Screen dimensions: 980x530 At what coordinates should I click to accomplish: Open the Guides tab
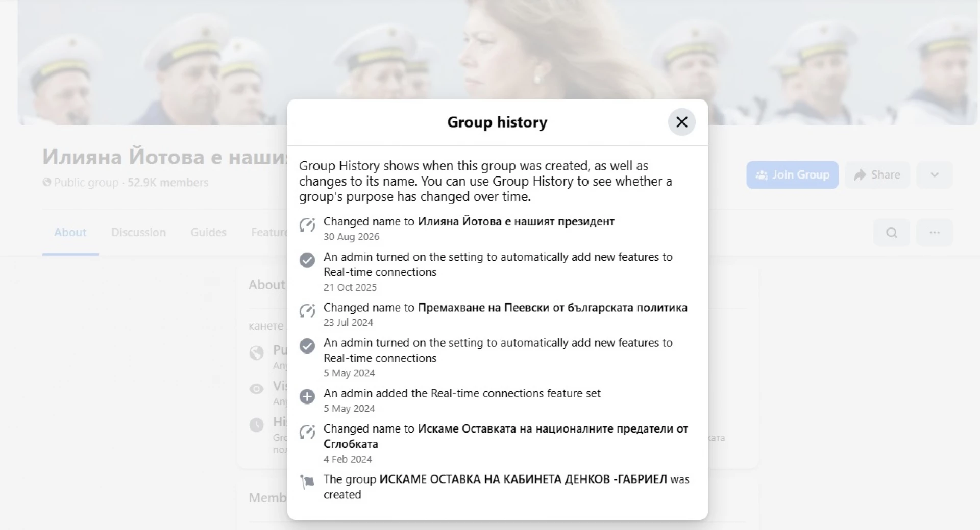tap(208, 232)
